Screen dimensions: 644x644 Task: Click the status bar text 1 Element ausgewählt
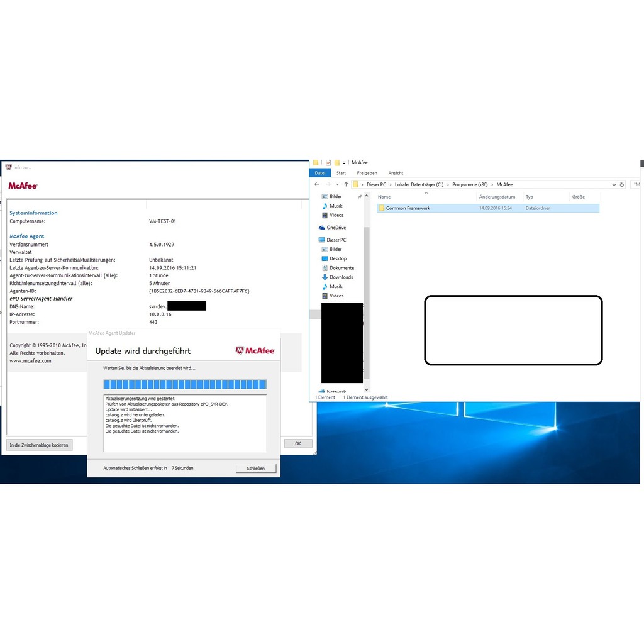pyautogui.click(x=365, y=397)
